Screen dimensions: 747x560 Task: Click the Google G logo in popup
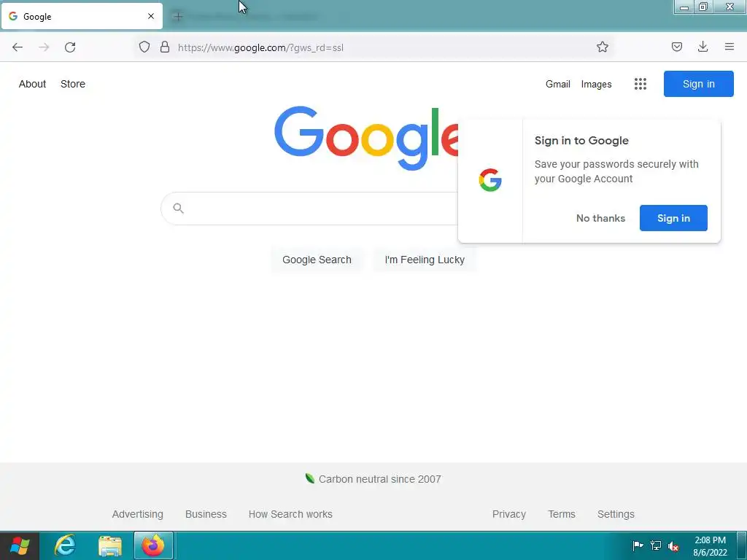[x=490, y=180]
